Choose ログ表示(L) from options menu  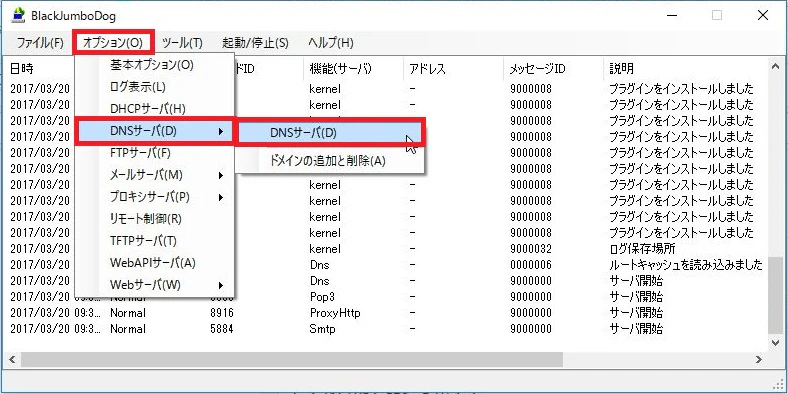(x=154, y=86)
